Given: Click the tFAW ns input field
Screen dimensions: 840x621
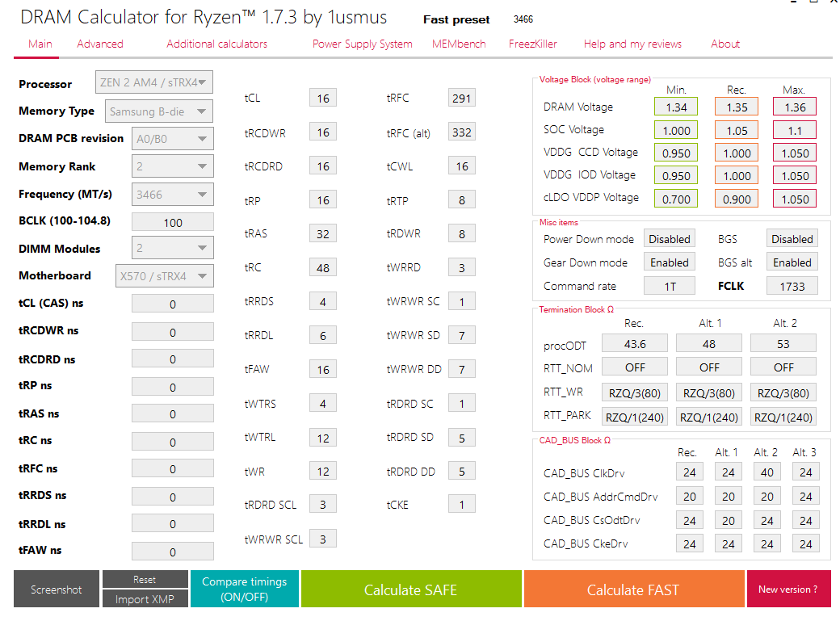Looking at the screenshot, I should click(173, 552).
